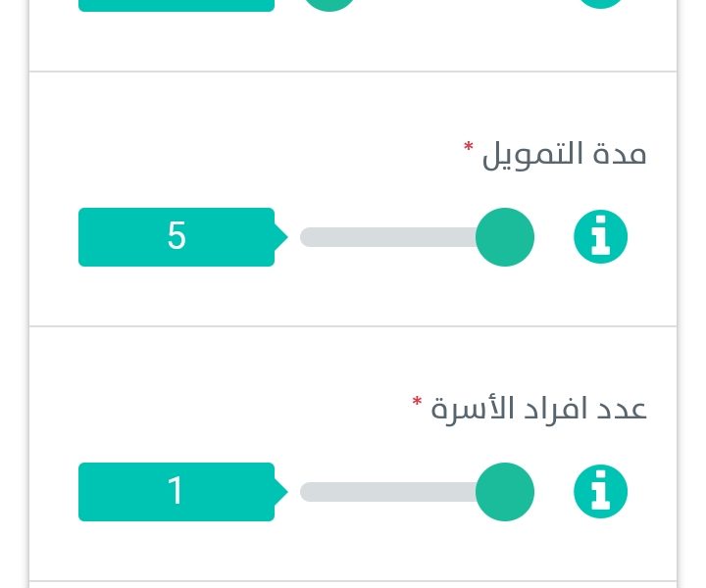Open info icon for عدد افراد الأسرة

600,491
